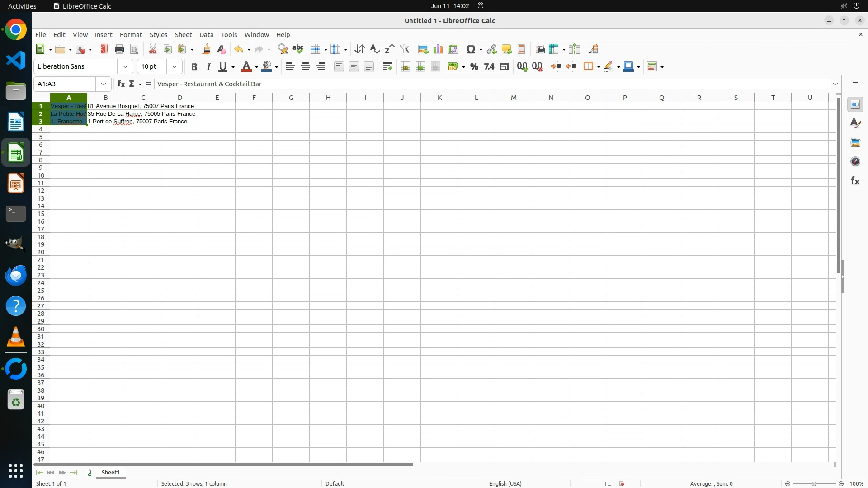The image size is (868, 488).
Task: Click the Clone Formatting paintbrush icon
Action: click(207, 49)
